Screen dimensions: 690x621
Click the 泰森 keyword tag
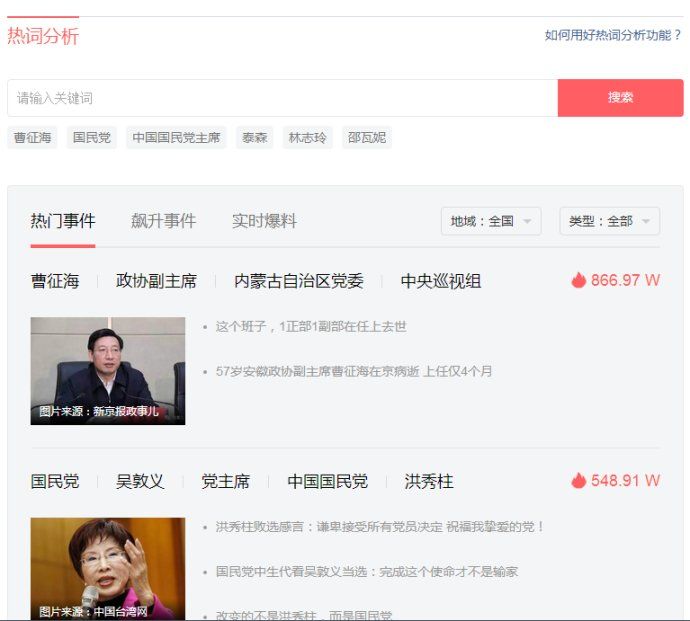click(254, 138)
